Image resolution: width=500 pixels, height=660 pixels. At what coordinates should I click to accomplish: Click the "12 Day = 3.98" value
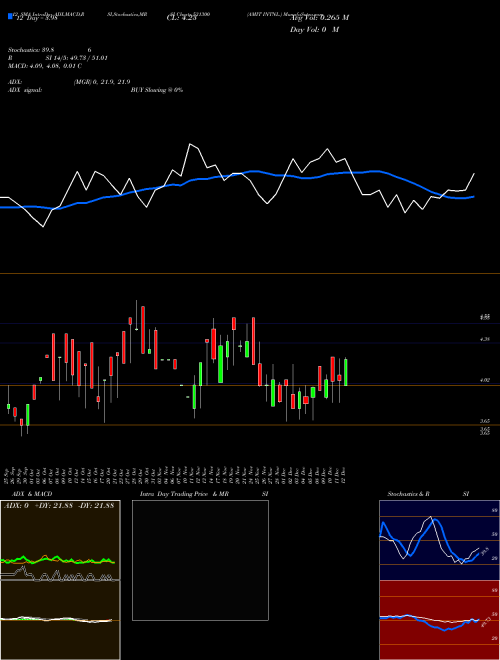[x=37, y=19]
